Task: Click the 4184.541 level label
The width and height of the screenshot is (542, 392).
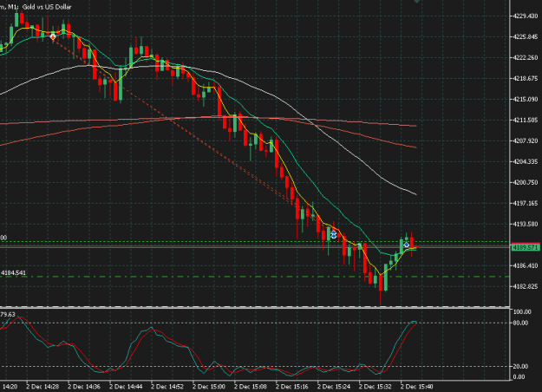Action: point(13,272)
